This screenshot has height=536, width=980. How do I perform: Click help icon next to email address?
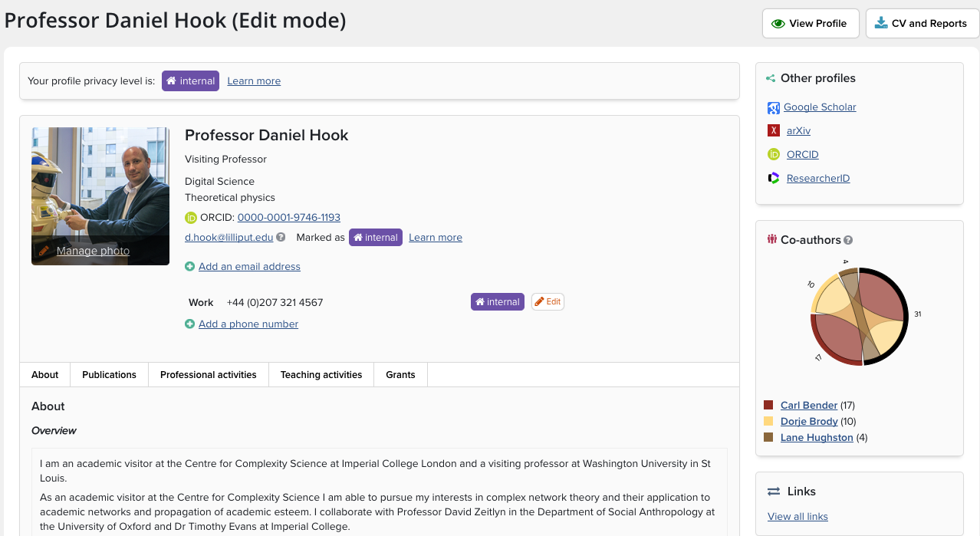coord(281,238)
